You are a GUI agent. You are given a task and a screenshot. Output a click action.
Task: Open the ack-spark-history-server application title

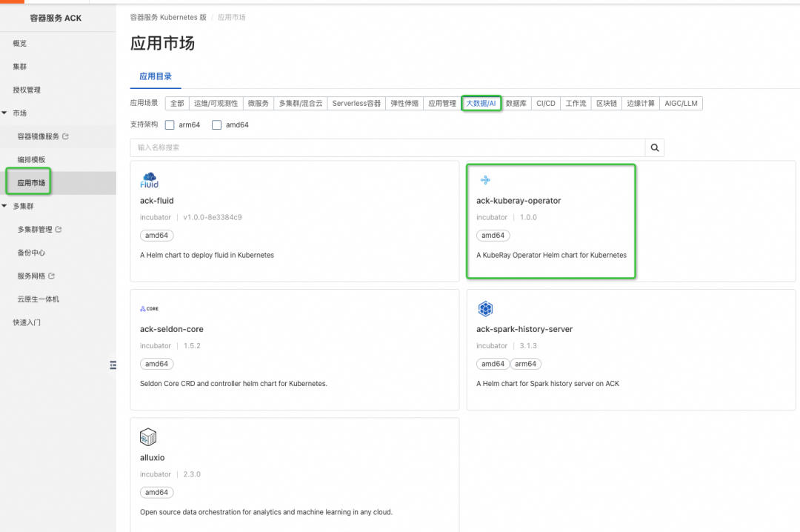[x=524, y=329]
